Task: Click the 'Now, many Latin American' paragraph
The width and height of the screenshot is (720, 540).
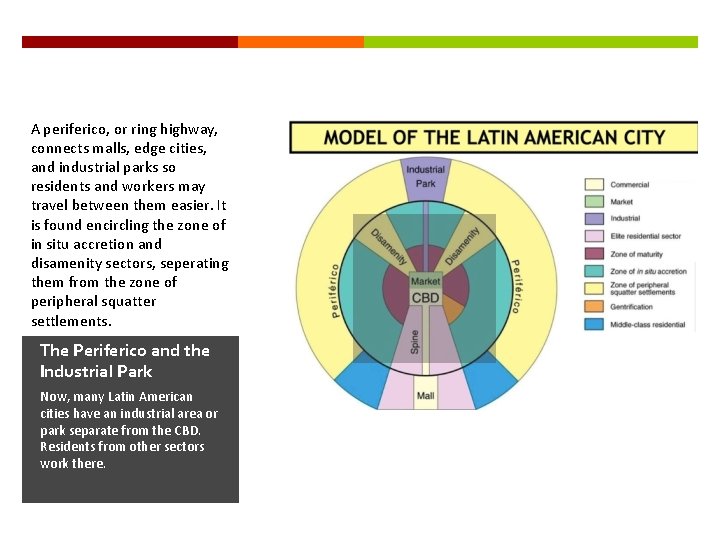Action: point(129,430)
